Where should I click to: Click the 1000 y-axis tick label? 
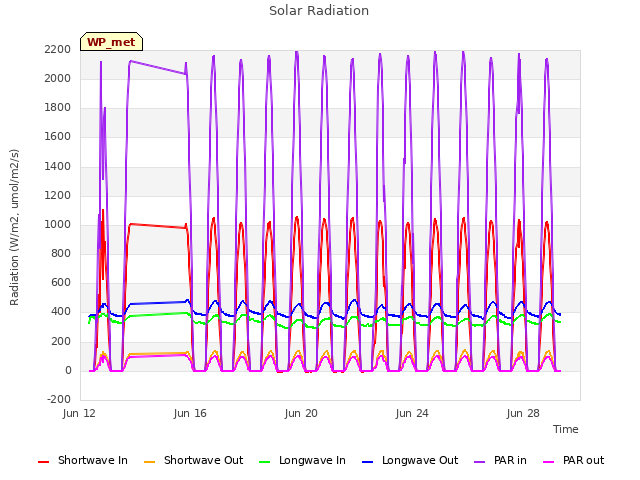(x=58, y=224)
